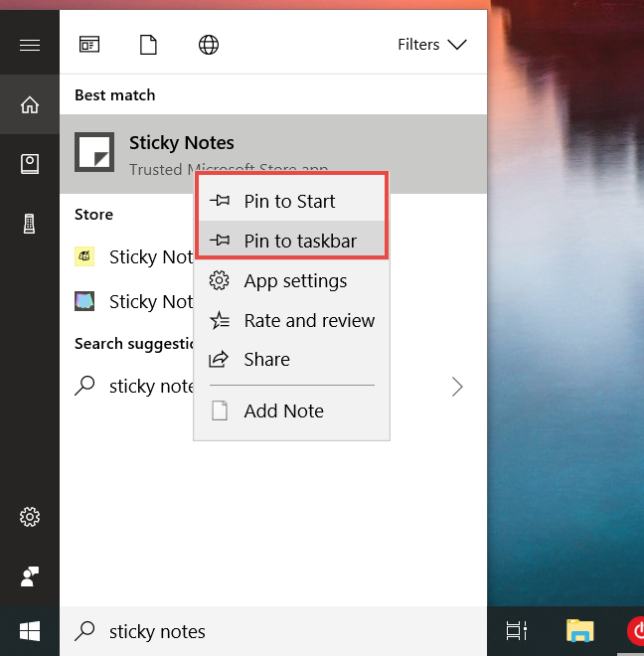644x656 pixels.
Task: Open the Notebook icon in sidebar
Action: pos(30,164)
